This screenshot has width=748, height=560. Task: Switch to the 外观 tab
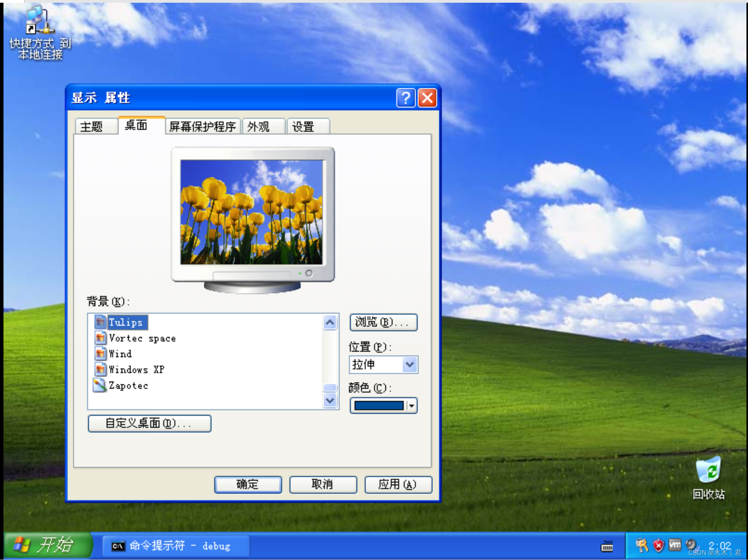(264, 127)
